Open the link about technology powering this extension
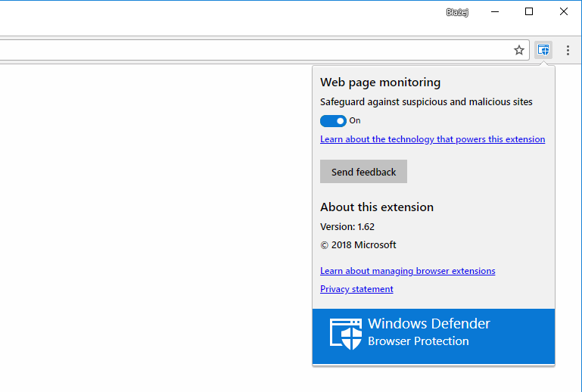 (432, 139)
